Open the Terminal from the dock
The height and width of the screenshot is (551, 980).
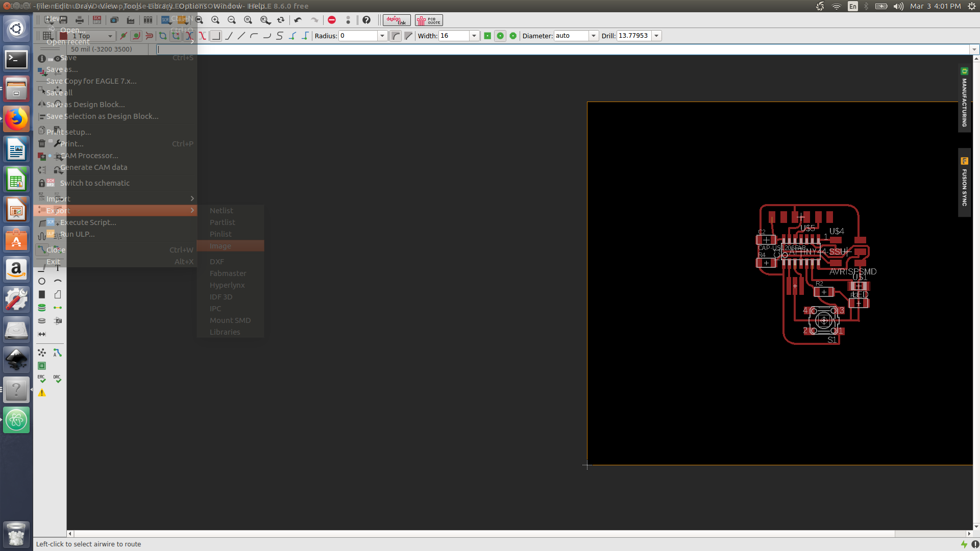tap(16, 59)
